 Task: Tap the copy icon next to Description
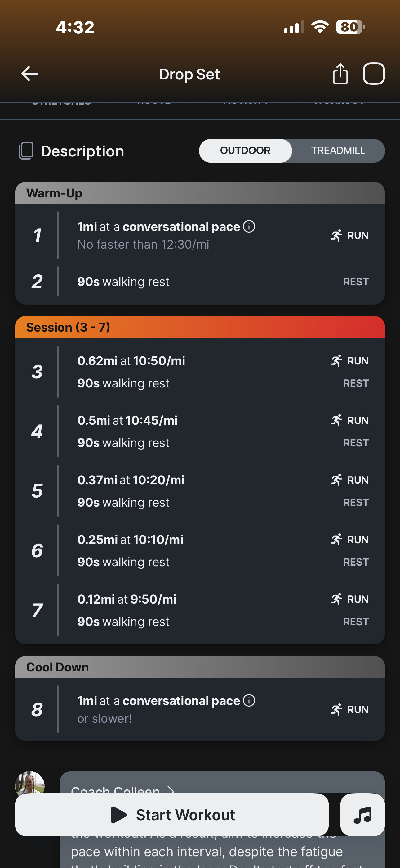coord(26,151)
